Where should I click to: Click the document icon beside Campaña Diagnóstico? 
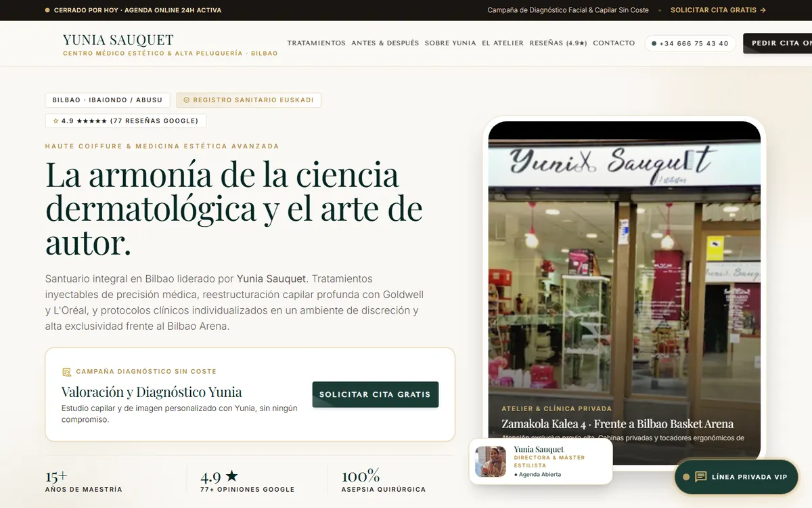coord(66,372)
